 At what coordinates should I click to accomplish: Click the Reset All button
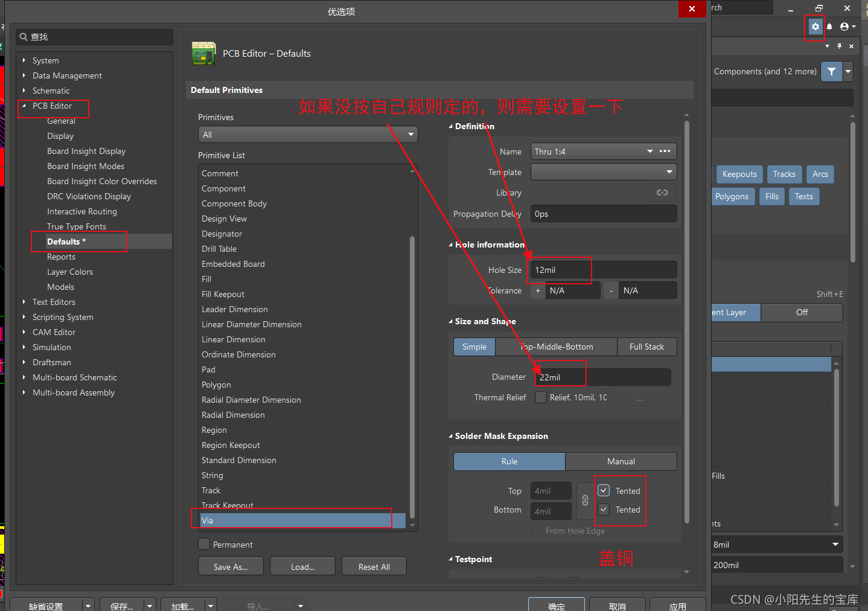(x=374, y=566)
